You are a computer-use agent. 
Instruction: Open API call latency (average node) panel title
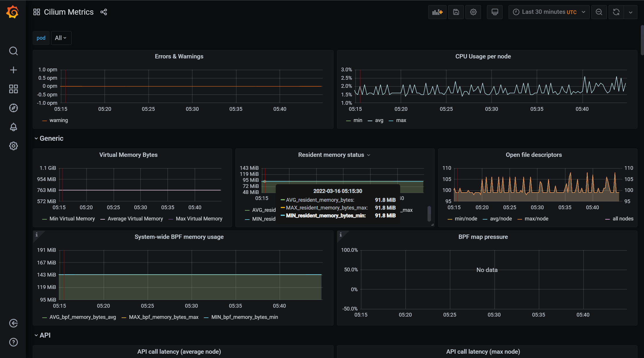click(179, 352)
